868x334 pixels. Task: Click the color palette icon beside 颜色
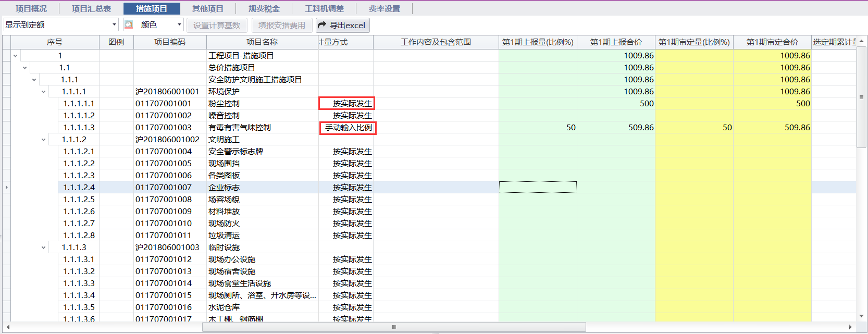129,24
